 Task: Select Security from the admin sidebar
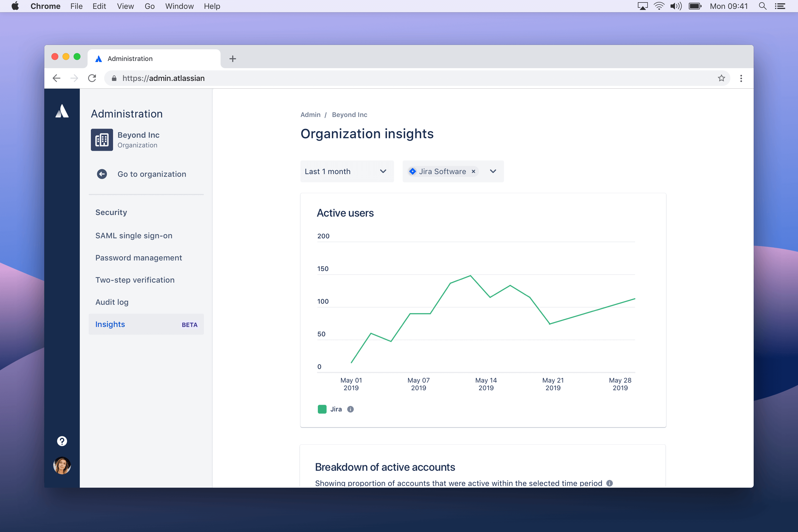tap(112, 212)
